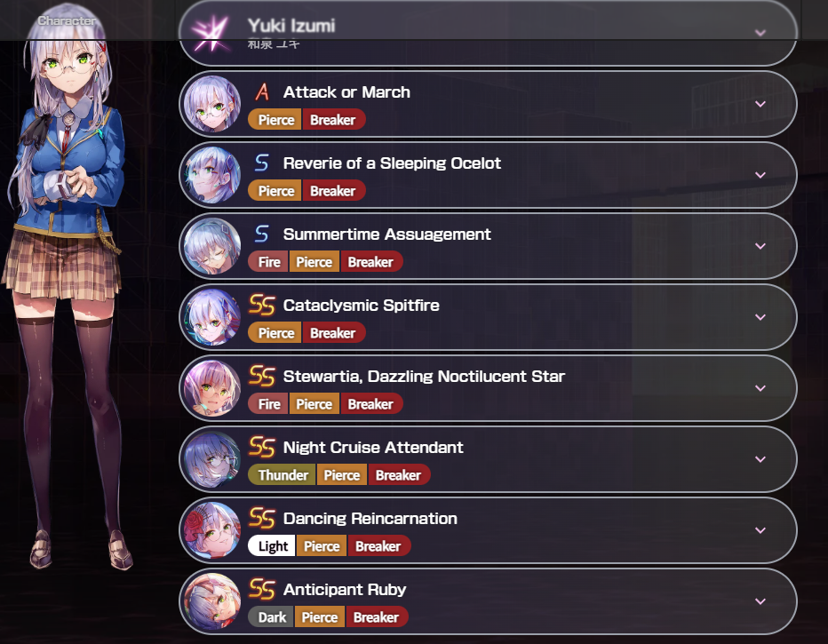Click the Dark tag on Anticipant Ruby
Screen dimensions: 828x644
(x=271, y=617)
